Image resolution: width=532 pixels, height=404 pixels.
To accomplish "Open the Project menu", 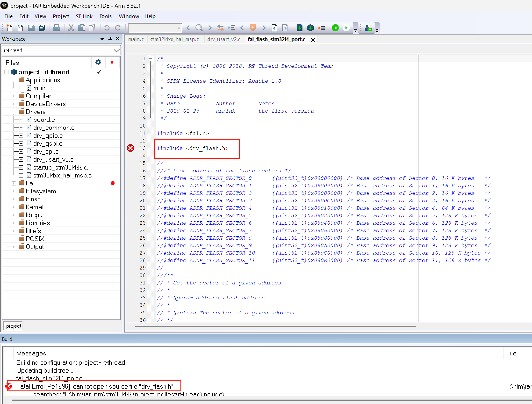I will (x=61, y=16).
